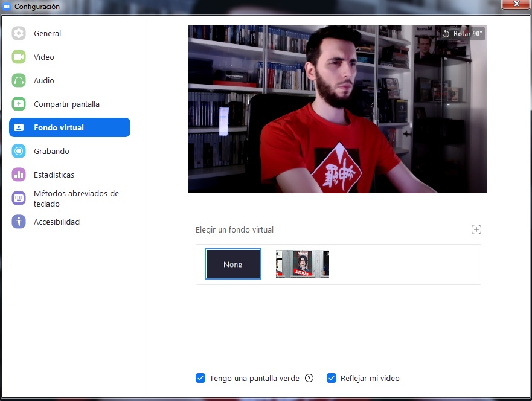Choose the custom image virtual background thumbnail
The width and height of the screenshot is (532, 401).
[303, 265]
